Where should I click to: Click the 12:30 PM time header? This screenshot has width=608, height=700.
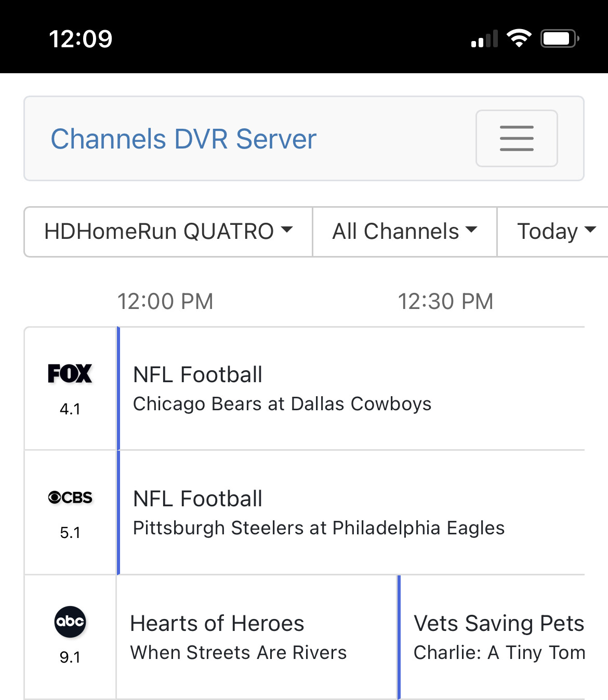[445, 301]
